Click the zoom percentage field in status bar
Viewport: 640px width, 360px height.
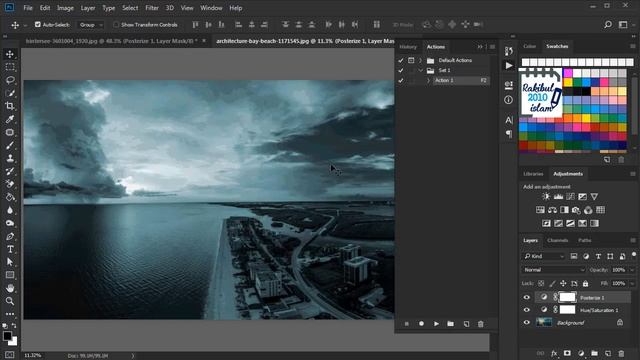[33, 356]
